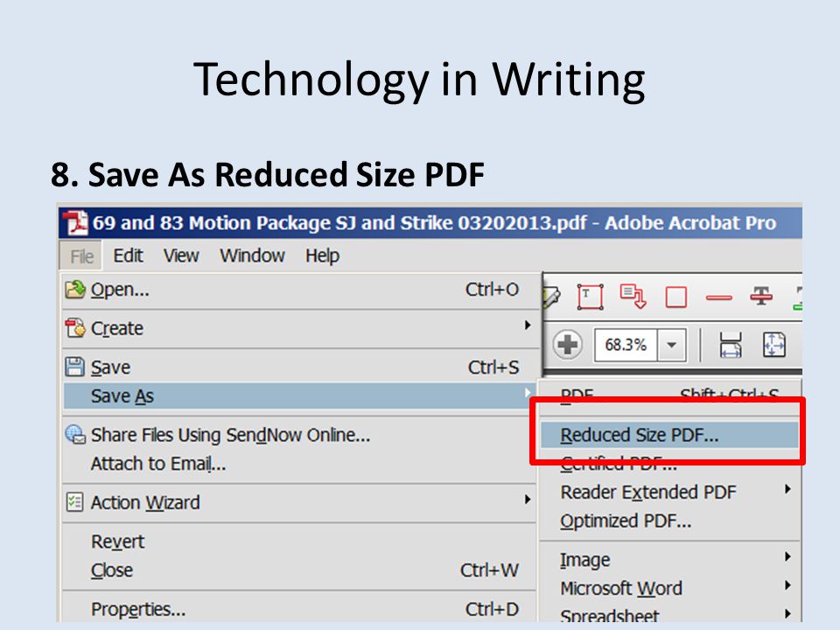Click the Action Wizard checklist icon
840x630 pixels.
pos(75,502)
